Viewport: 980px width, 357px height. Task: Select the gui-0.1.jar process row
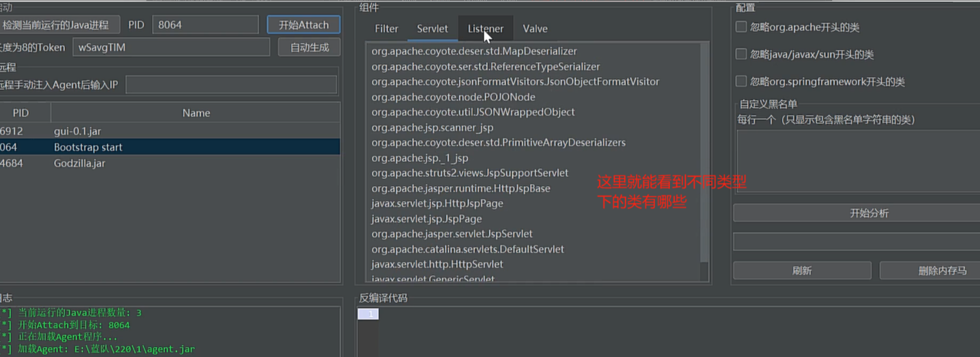pos(170,131)
